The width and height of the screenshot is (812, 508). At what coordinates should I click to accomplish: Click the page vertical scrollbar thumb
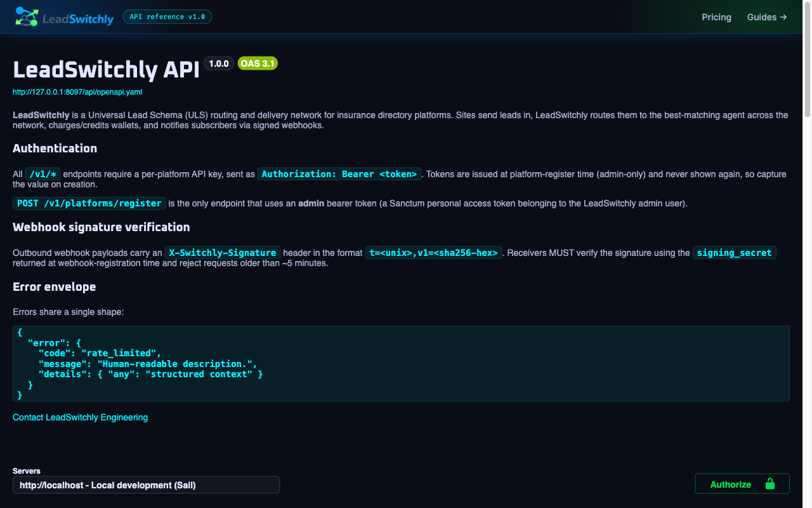(808, 59)
